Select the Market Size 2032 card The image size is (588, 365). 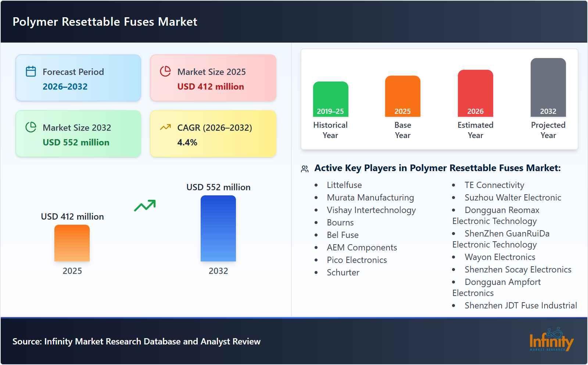pyautogui.click(x=78, y=134)
